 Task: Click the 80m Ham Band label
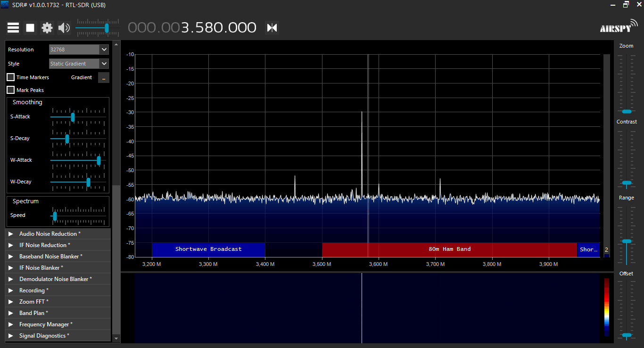[x=449, y=249]
